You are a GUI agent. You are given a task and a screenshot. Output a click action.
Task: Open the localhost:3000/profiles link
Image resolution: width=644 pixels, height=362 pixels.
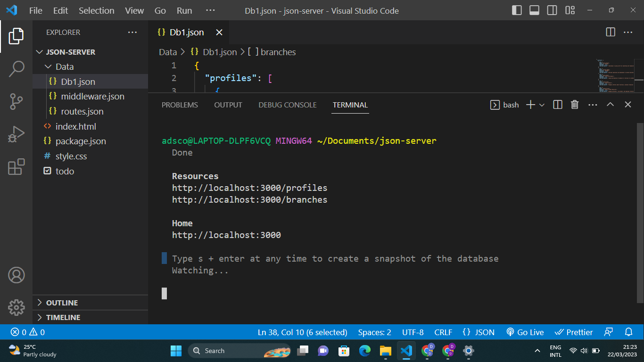point(249,188)
